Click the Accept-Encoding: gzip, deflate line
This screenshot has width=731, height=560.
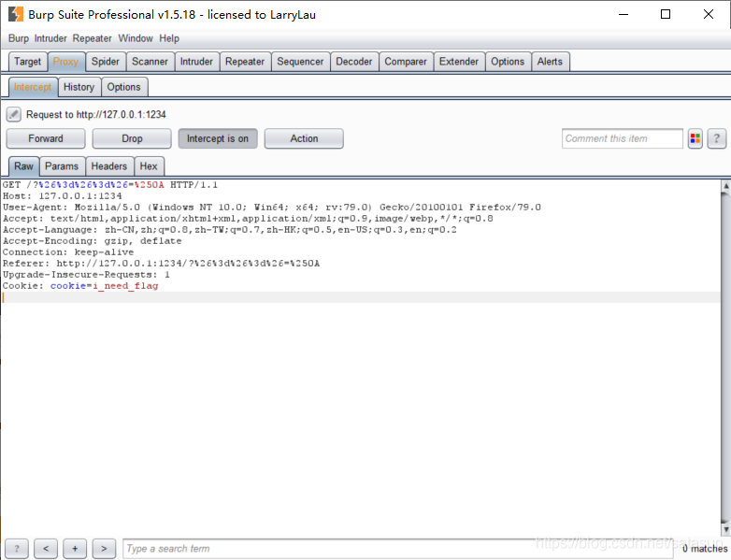92,241
